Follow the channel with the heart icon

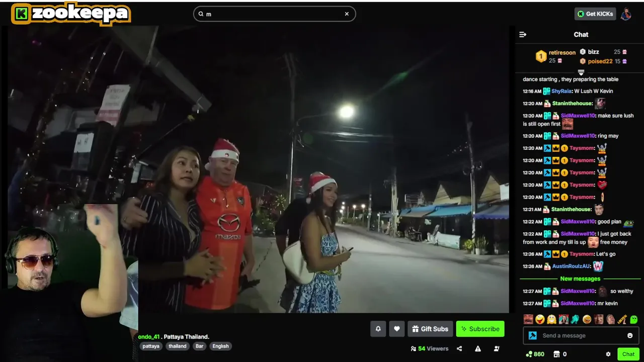396,329
